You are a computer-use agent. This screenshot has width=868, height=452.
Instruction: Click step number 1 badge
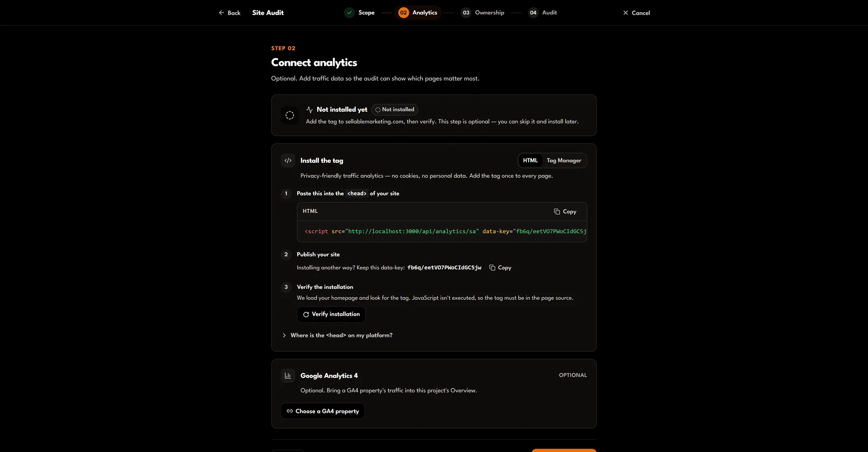pyautogui.click(x=286, y=193)
